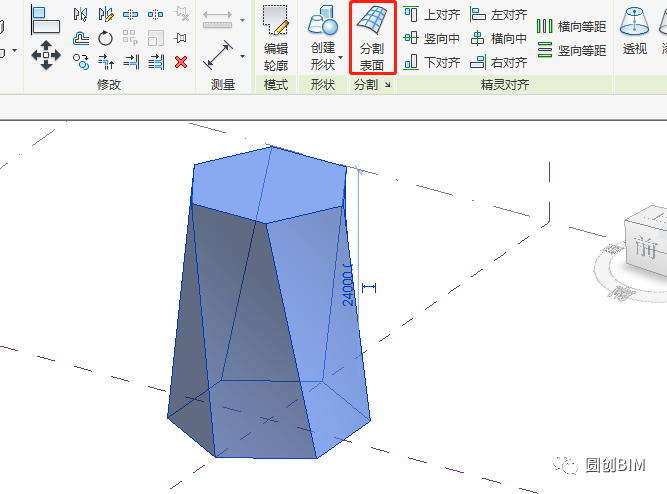Screen dimensions: 667x494
Task: Pin the selected element with the Pin tool
Action: pyautogui.click(x=180, y=38)
